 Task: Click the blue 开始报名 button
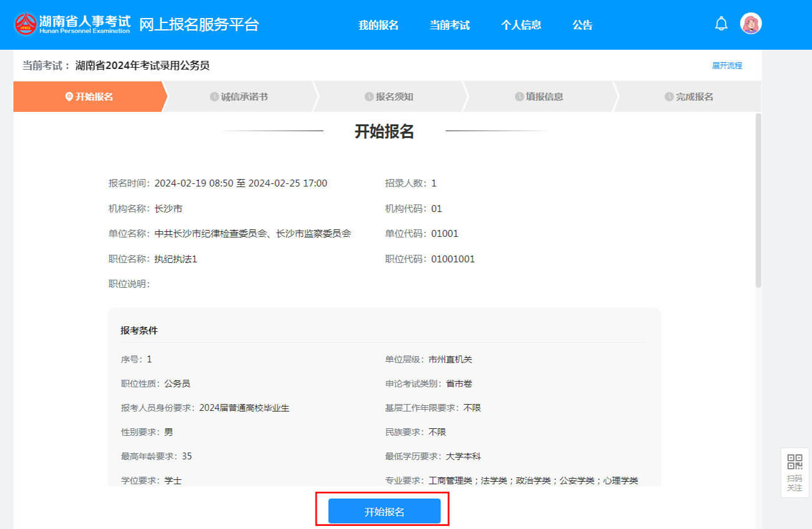coord(385,512)
